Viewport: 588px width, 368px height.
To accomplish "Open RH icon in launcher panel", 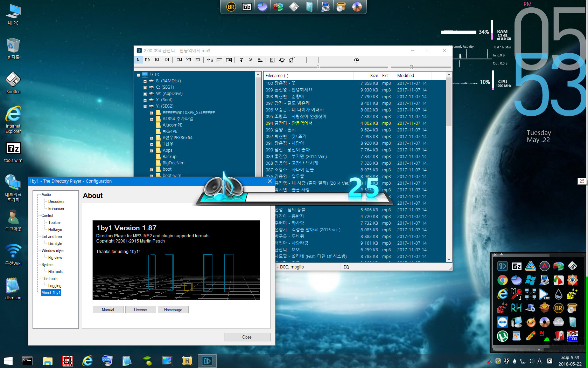I will point(516,308).
